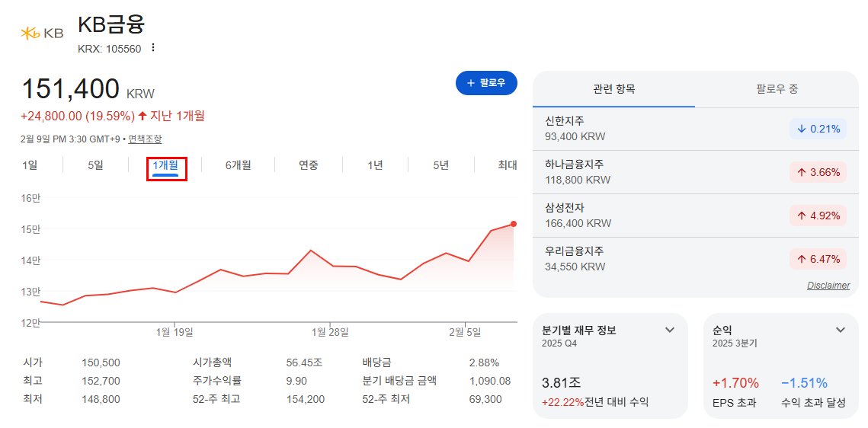Click the 3.66% up badge for 하나금융지주
Viewport: 868px width, 428px height.
818,173
